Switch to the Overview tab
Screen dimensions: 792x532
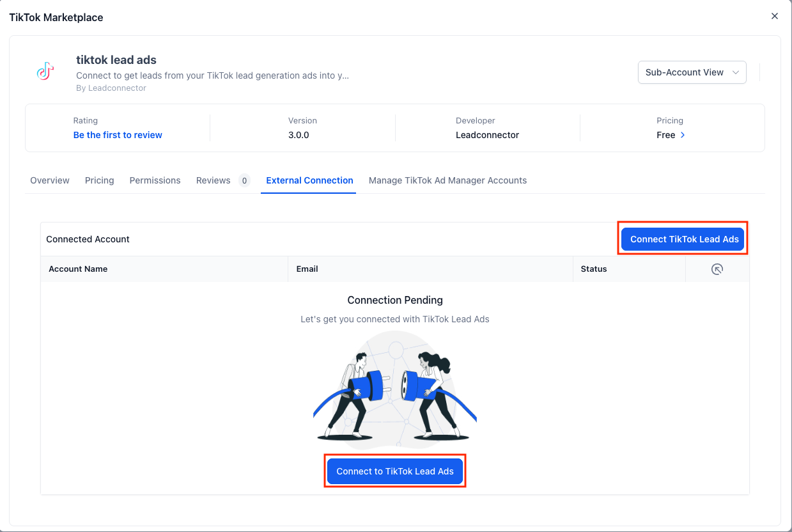click(x=50, y=180)
